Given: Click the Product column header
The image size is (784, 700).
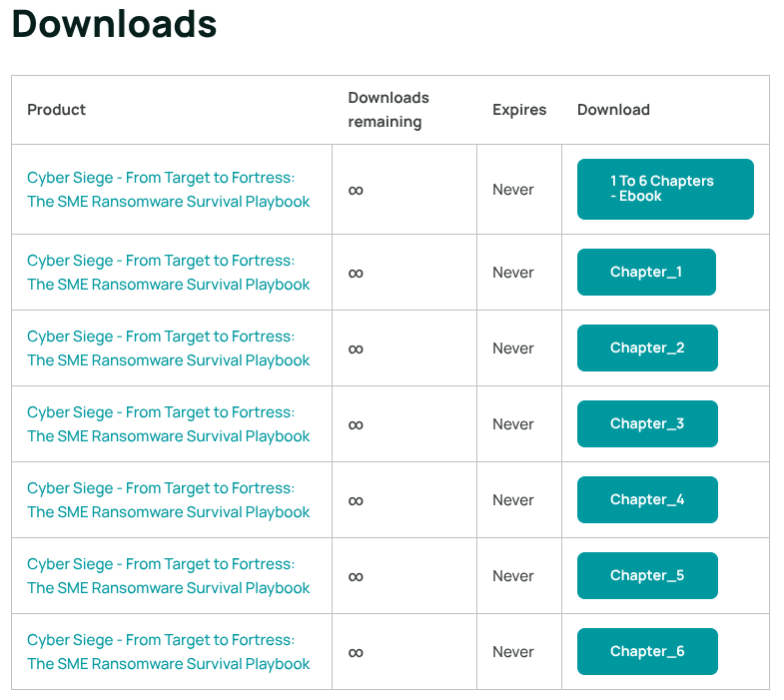Looking at the screenshot, I should (x=57, y=110).
